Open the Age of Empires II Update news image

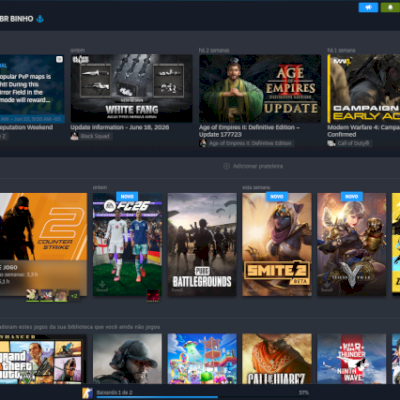(x=260, y=88)
